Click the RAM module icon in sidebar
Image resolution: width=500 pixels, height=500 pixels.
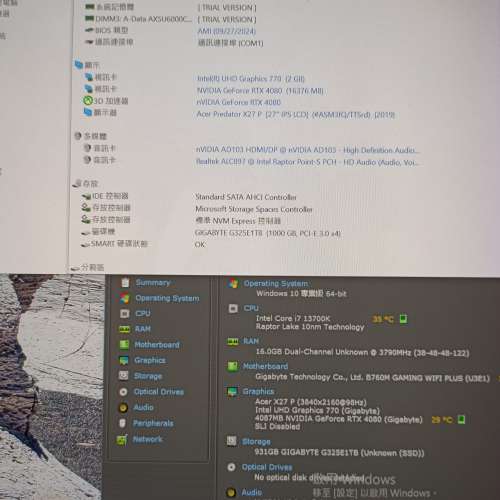[124, 329]
